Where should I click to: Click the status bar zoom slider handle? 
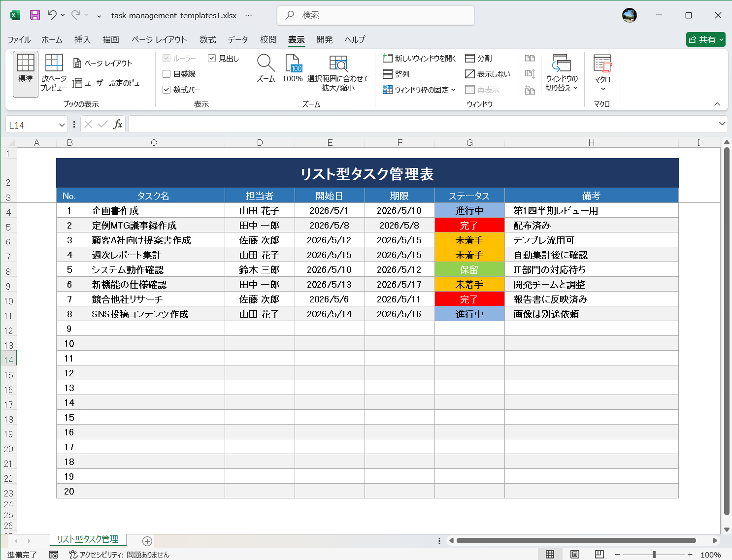click(x=654, y=555)
